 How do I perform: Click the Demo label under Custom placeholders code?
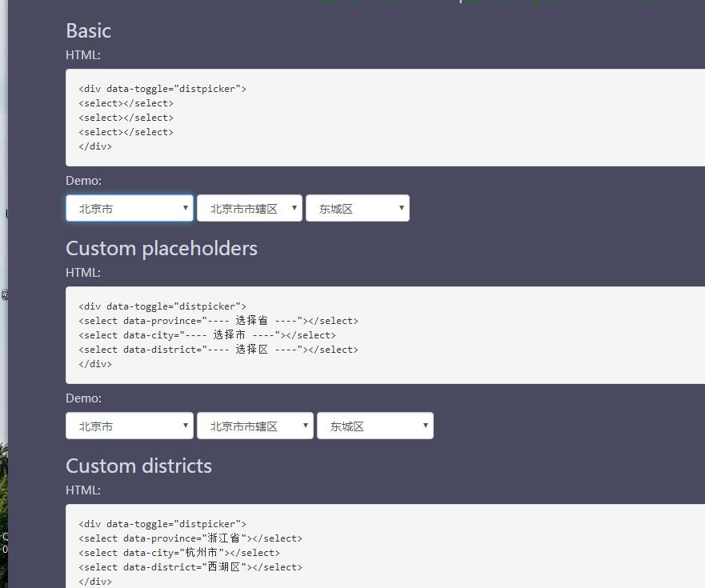pos(83,398)
